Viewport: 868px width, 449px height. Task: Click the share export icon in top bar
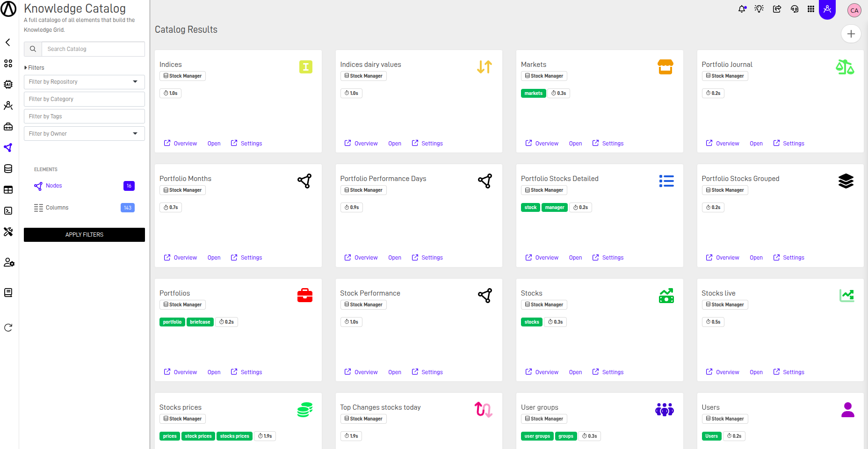point(777,9)
